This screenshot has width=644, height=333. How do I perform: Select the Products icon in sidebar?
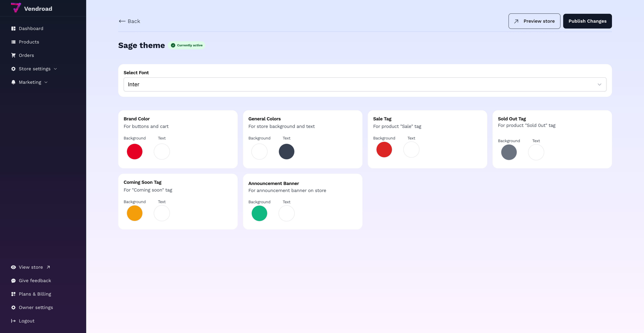pos(13,42)
